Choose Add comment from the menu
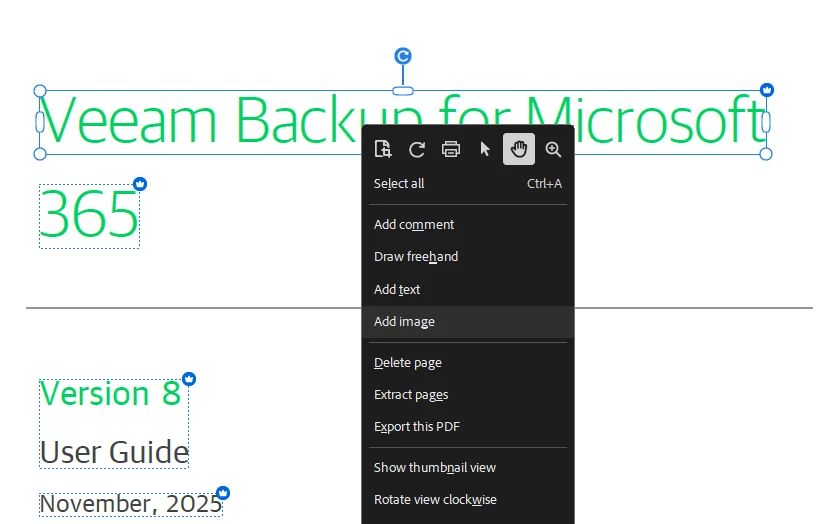The width and height of the screenshot is (826, 524). click(x=468, y=224)
